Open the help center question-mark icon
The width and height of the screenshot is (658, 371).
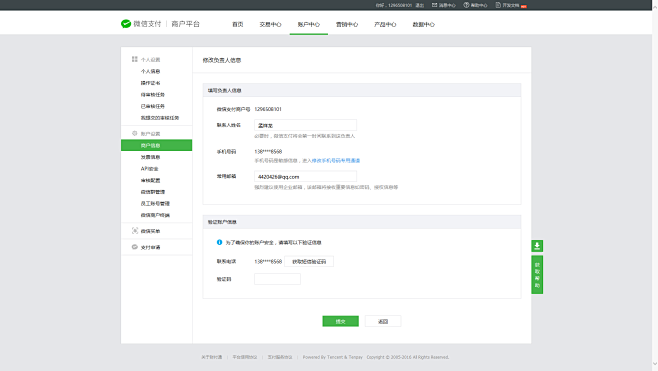[466, 5]
